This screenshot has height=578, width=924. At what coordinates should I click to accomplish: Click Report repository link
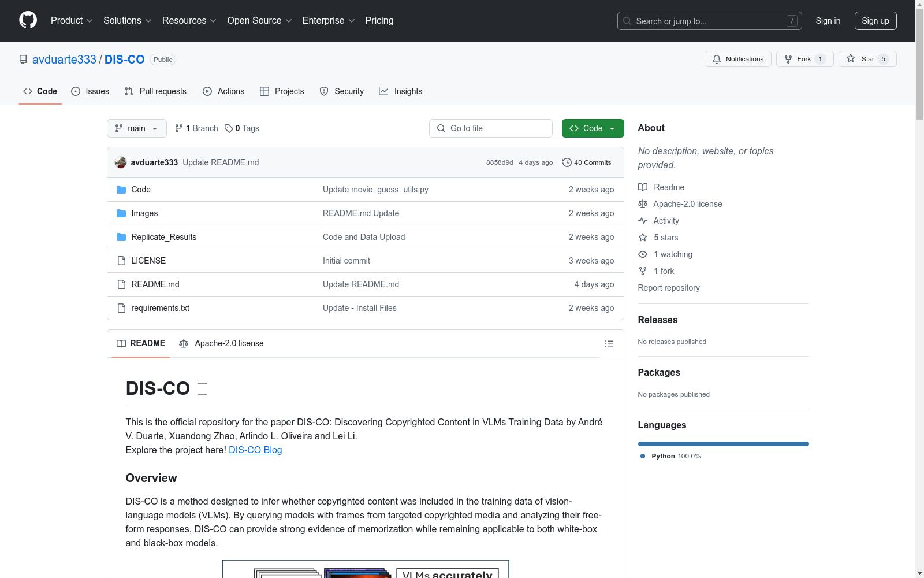coord(669,288)
